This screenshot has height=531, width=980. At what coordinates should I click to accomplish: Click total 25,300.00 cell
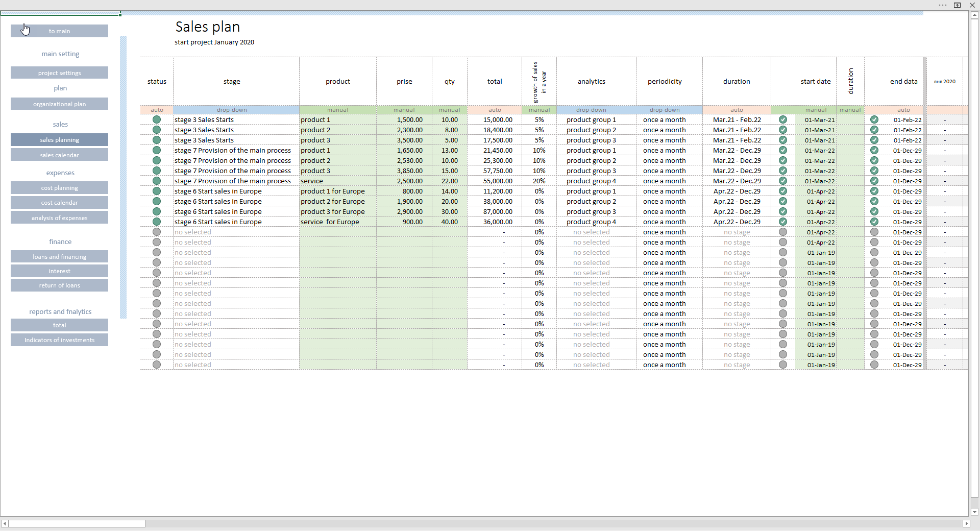click(x=495, y=160)
